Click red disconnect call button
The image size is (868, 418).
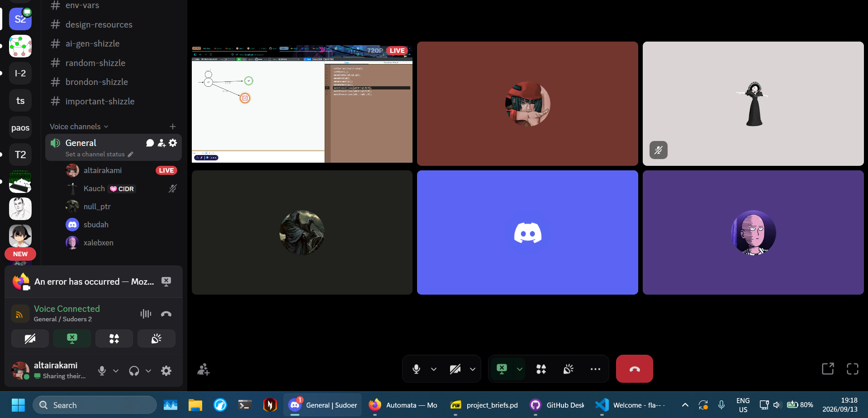pos(634,369)
